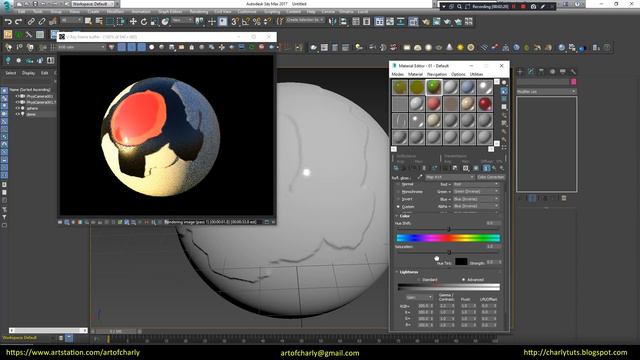Click the save image icon in V-Ray frame buffer

coord(172,47)
